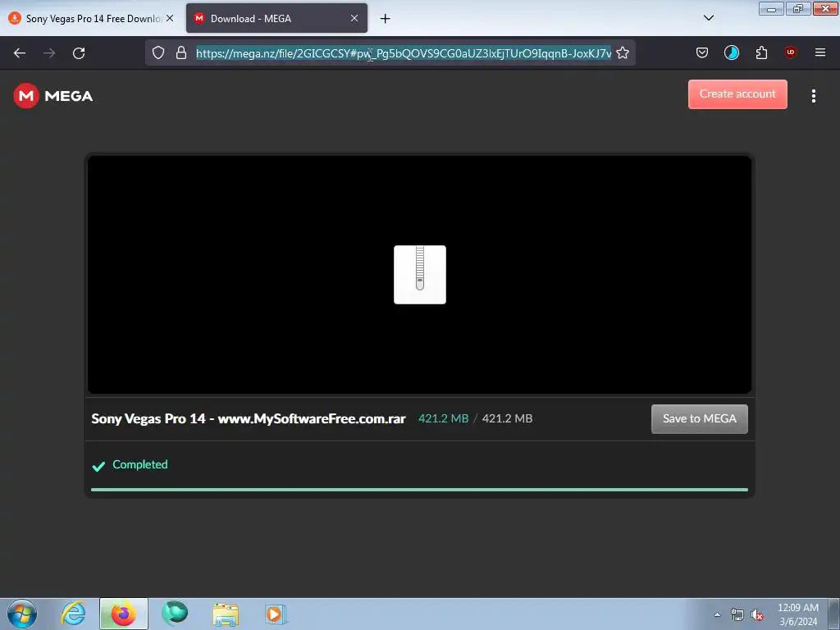Click the blue circular extension icon
The height and width of the screenshot is (630, 840).
point(731,52)
